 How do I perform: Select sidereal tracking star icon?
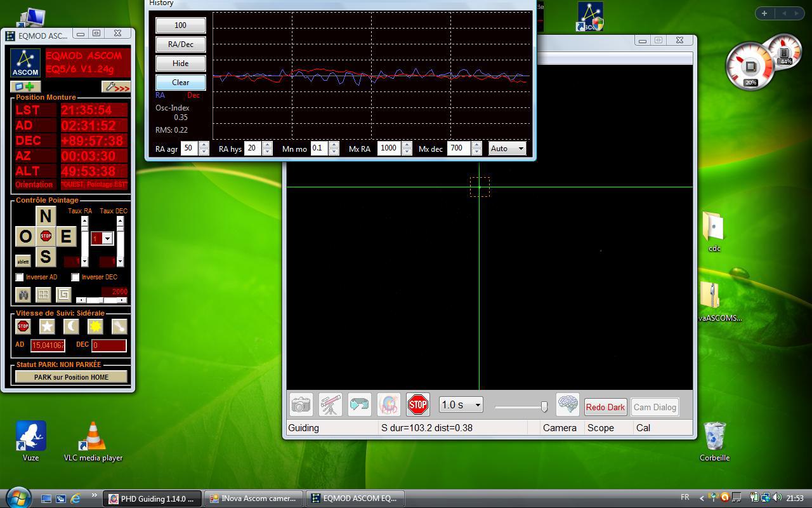[47, 326]
